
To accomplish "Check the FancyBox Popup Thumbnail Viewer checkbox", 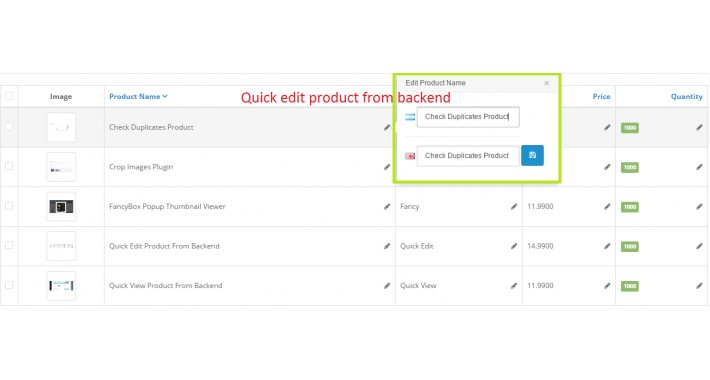I will tap(9, 206).
